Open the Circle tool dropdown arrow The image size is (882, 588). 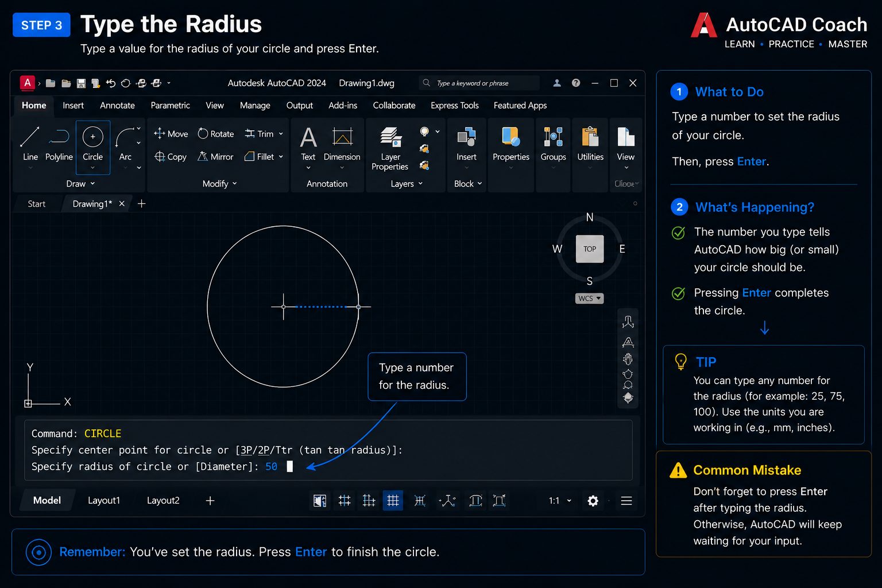[92, 168]
